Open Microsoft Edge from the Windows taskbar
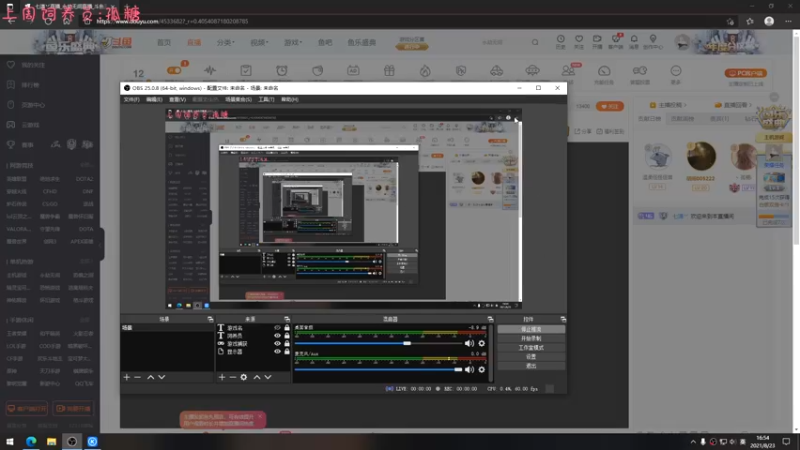This screenshot has height=450, width=800. (x=31, y=441)
